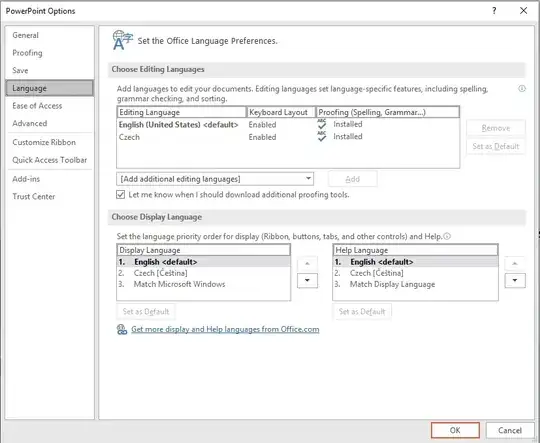Click Set as Default under Display Language list

point(146,312)
